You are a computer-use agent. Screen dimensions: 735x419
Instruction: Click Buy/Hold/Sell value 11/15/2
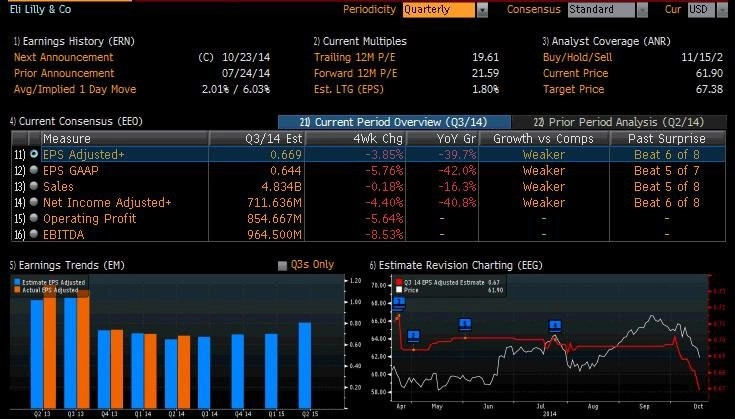(x=702, y=57)
